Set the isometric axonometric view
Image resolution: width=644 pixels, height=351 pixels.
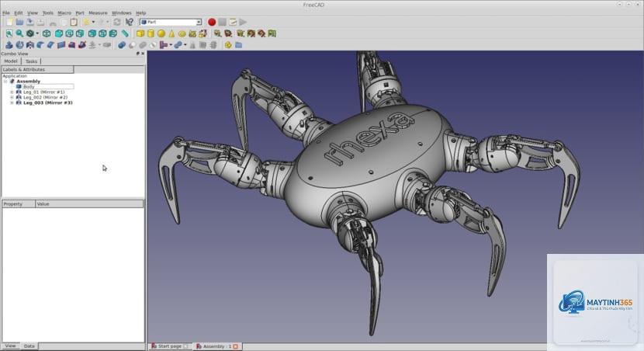click(47, 33)
